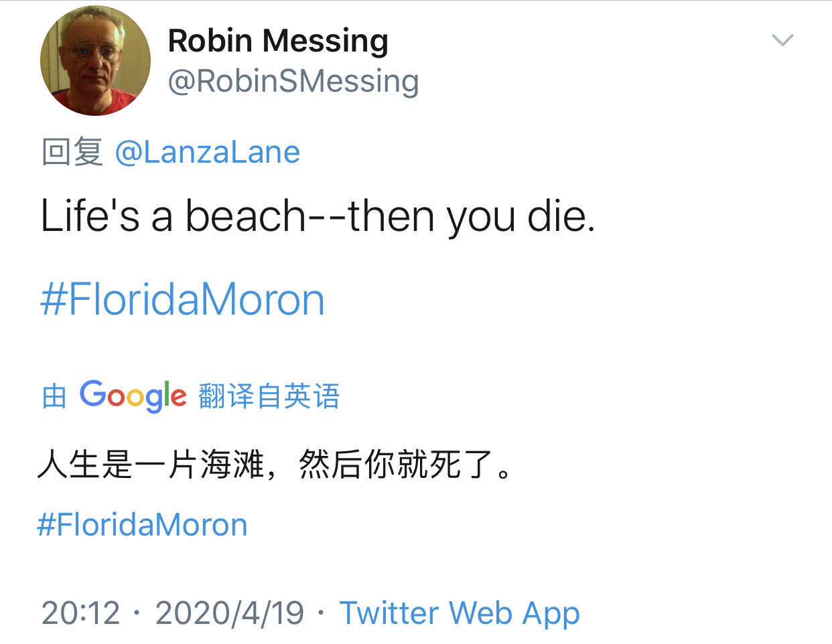Screen dimensions: 832x644
Task: Open the Twitter Web App source link
Action: click(460, 613)
